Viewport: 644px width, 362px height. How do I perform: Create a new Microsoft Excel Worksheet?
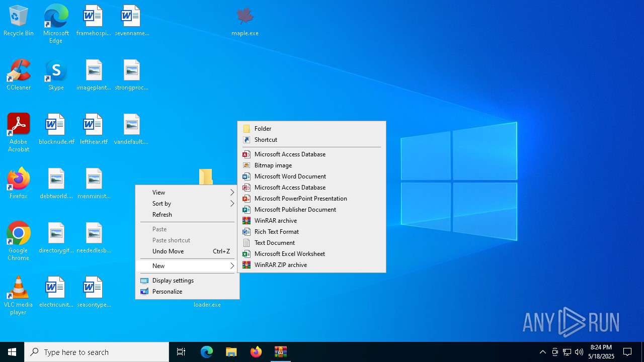point(311,254)
